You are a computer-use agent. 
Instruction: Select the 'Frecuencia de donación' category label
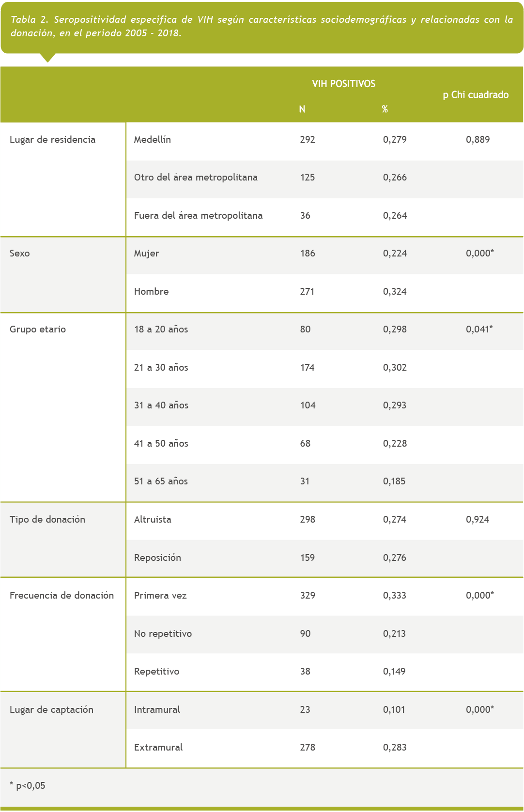[x=62, y=596]
